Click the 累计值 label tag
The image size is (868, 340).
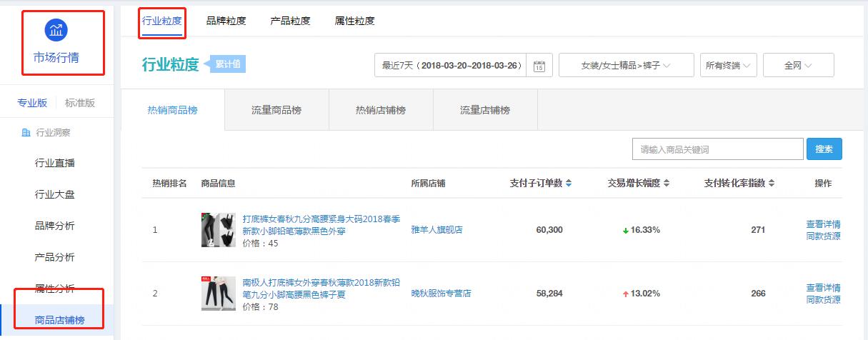227,64
